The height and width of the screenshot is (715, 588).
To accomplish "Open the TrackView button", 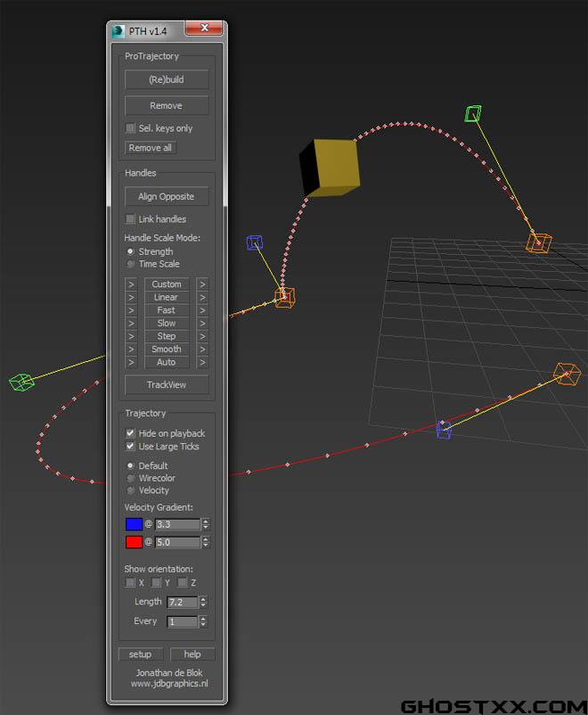I will 167,385.
